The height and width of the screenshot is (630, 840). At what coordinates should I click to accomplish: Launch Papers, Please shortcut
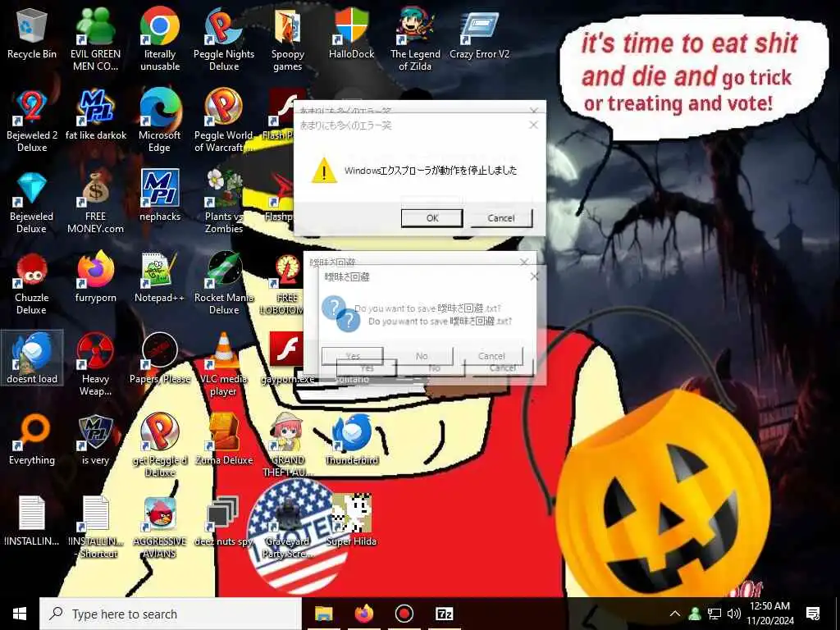point(160,359)
